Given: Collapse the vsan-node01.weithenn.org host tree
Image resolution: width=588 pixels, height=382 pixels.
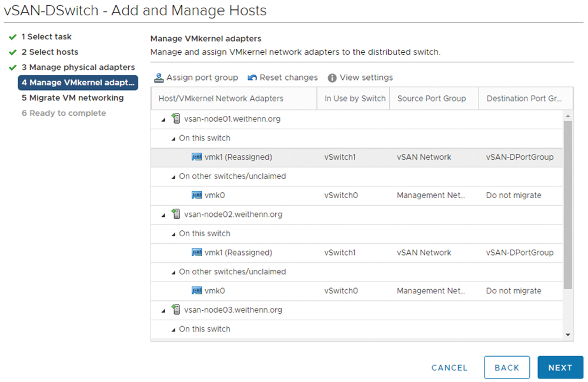Looking at the screenshot, I should [x=163, y=119].
